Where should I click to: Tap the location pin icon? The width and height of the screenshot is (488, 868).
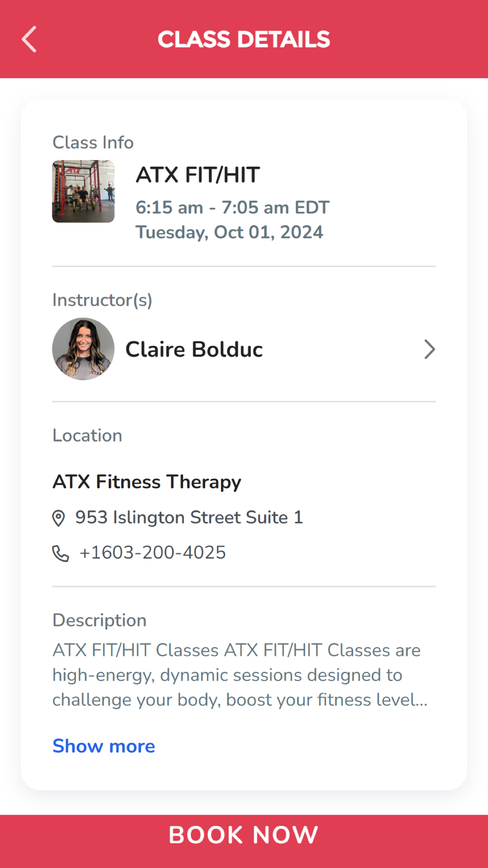59,518
